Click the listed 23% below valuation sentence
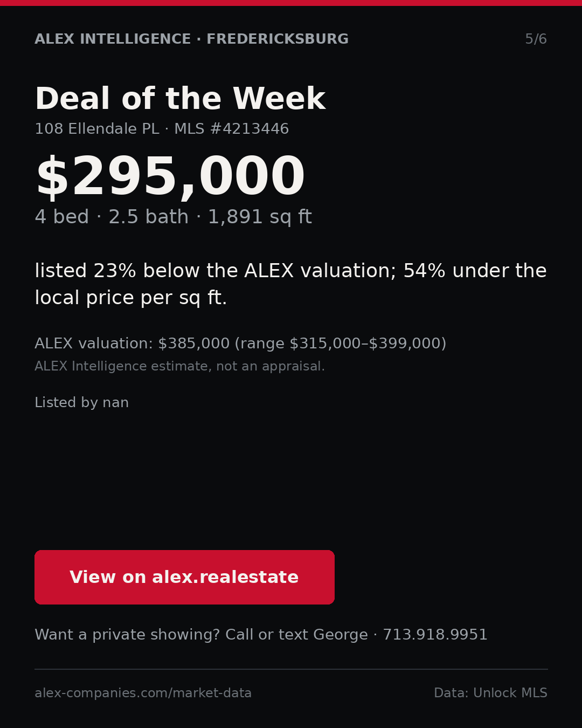582x728 pixels. tap(290, 284)
